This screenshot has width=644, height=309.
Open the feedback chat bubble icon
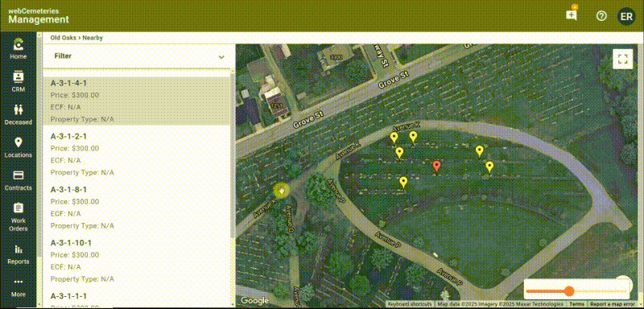[x=572, y=14]
